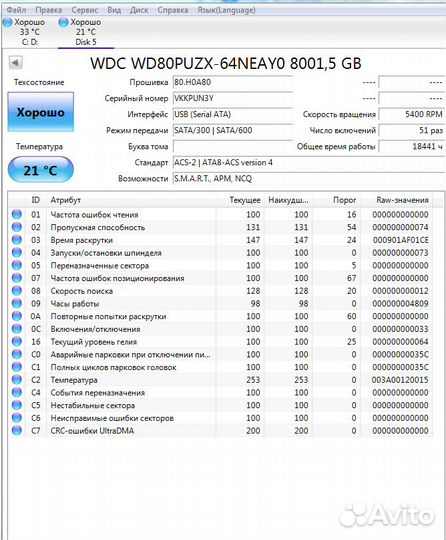Viewport: 446px width, 540px height.
Task: Click the power-on count field 51 раз
Action: (412, 131)
